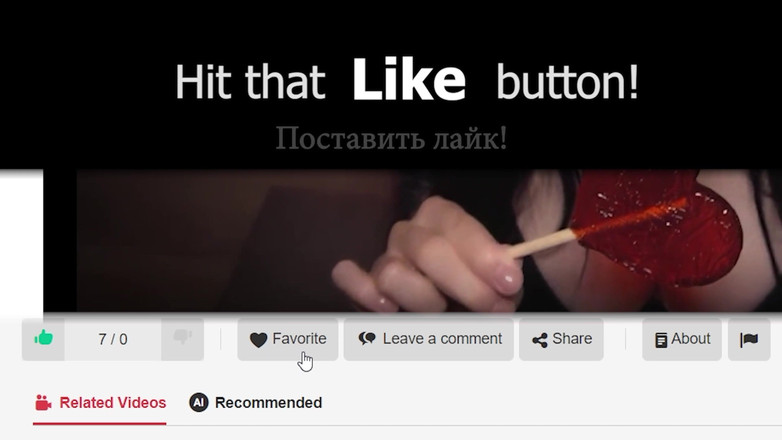Click the 7 / 0 vote counter
782x440 pixels.
(113, 339)
